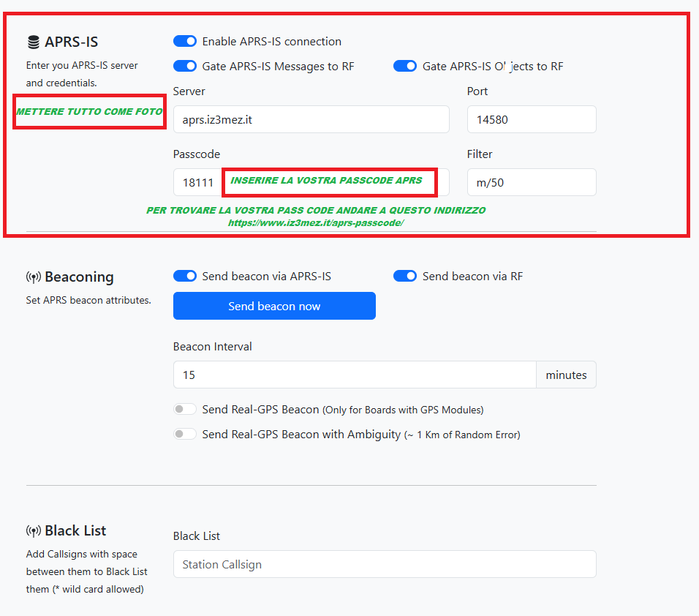The height and width of the screenshot is (616, 699).
Task: Switch off Send beacon via RF
Action: point(405,277)
